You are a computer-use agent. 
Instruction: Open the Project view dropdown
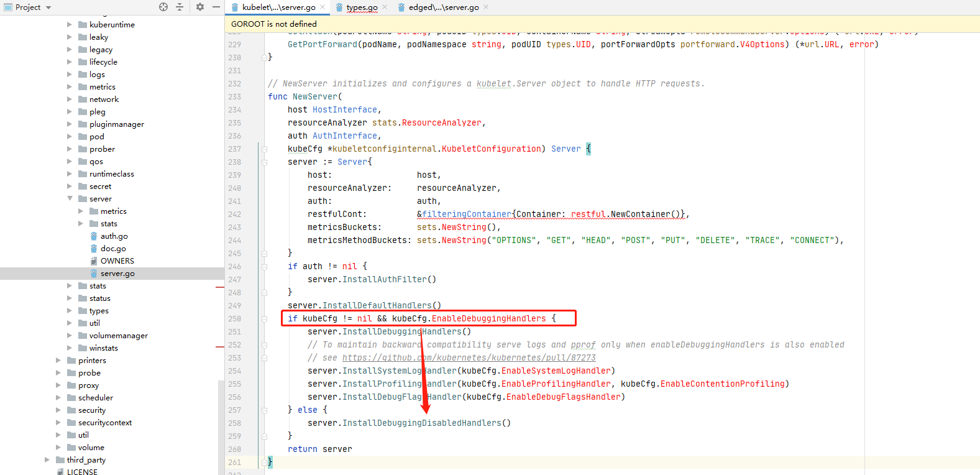coord(48,7)
